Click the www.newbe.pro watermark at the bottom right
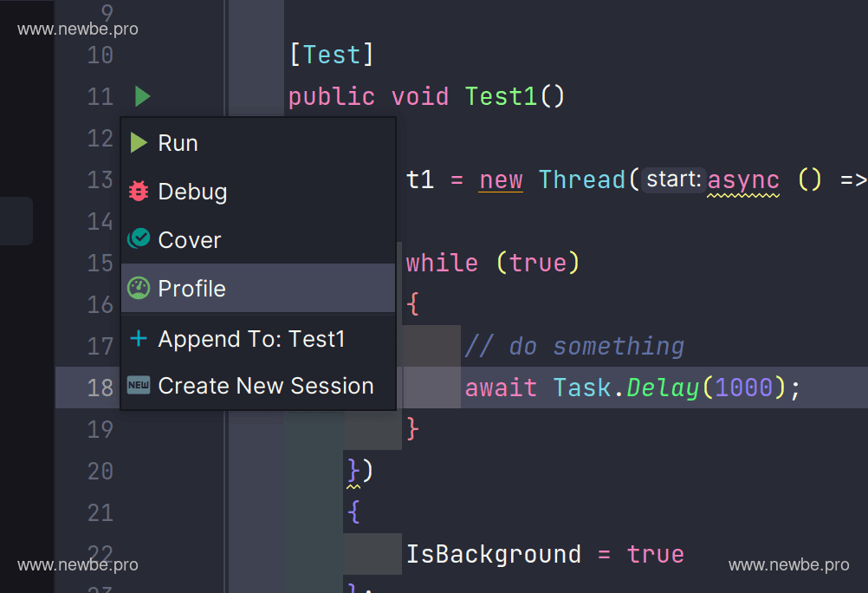The image size is (868, 593). click(x=788, y=565)
